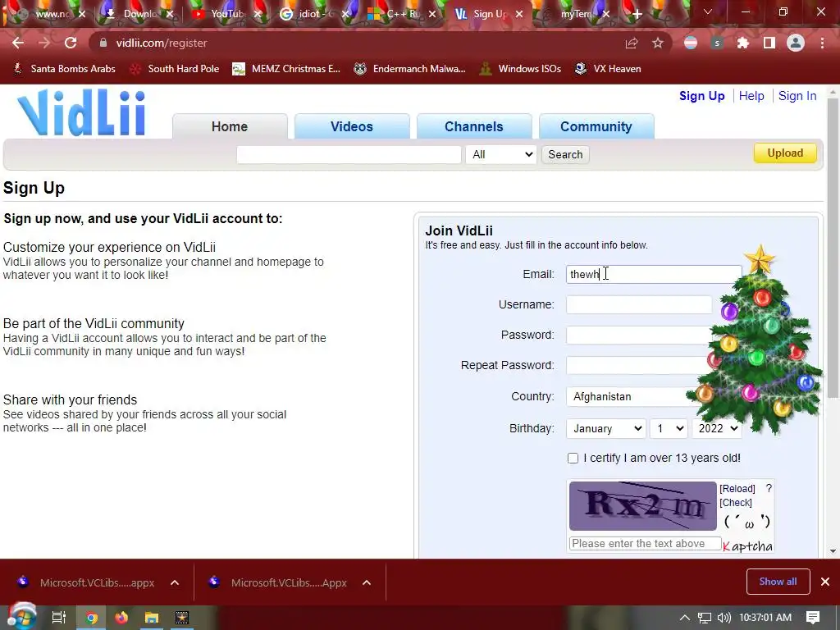Expand options for Microsoft.VCLibs....appx download
840x630 pixels.
175,582
